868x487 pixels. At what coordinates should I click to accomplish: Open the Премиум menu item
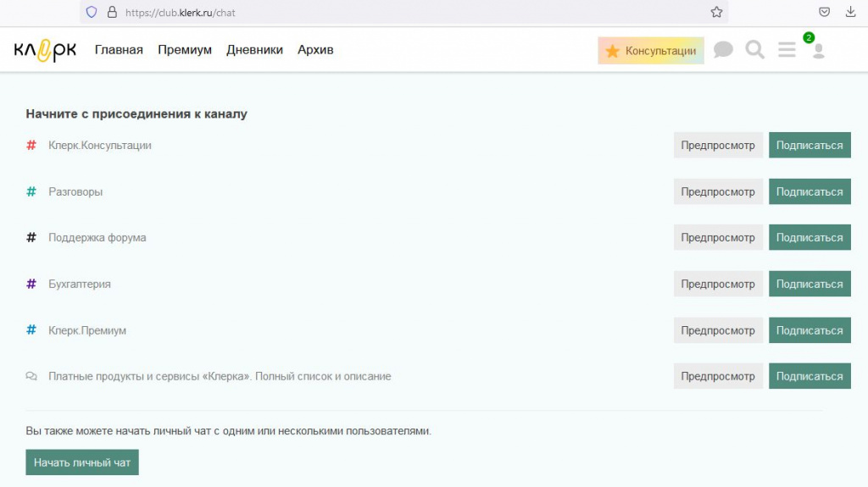184,50
